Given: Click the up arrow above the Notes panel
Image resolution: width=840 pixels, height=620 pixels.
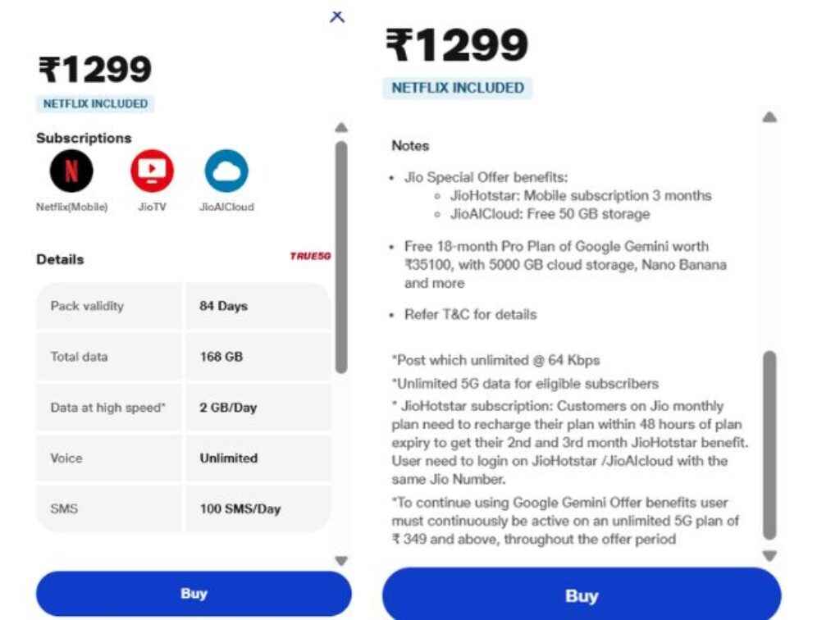Looking at the screenshot, I should pos(769,116).
